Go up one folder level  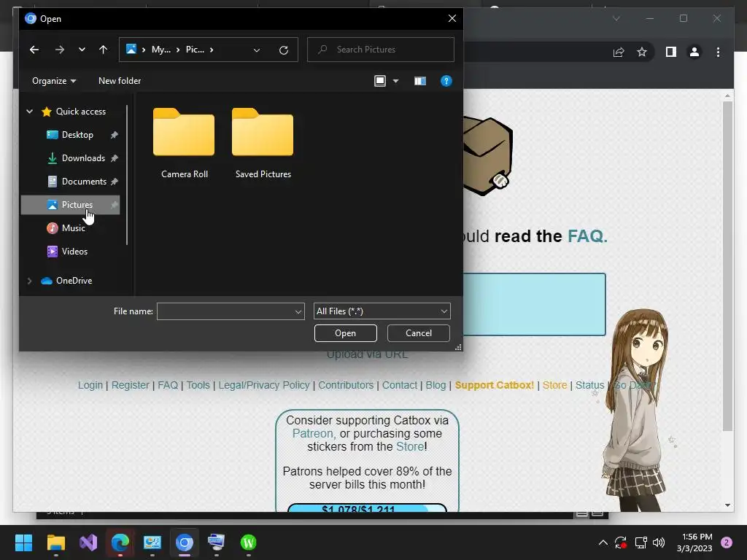click(x=103, y=50)
